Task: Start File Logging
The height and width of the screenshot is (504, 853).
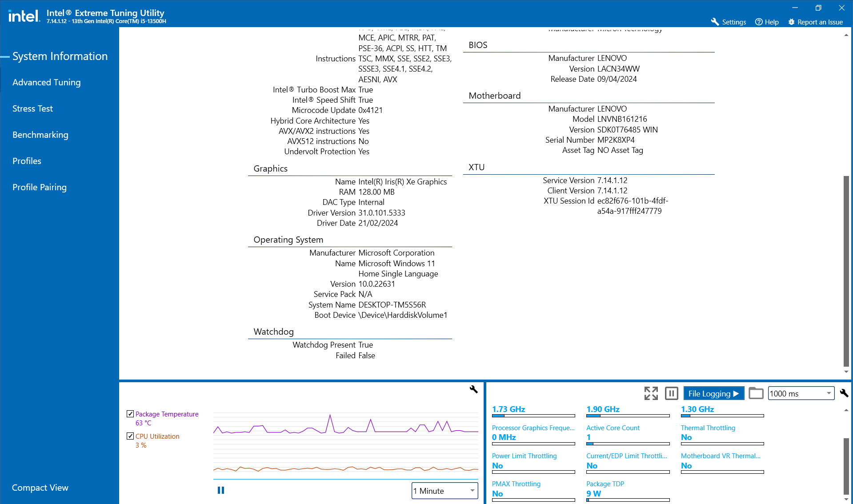Action: tap(713, 393)
